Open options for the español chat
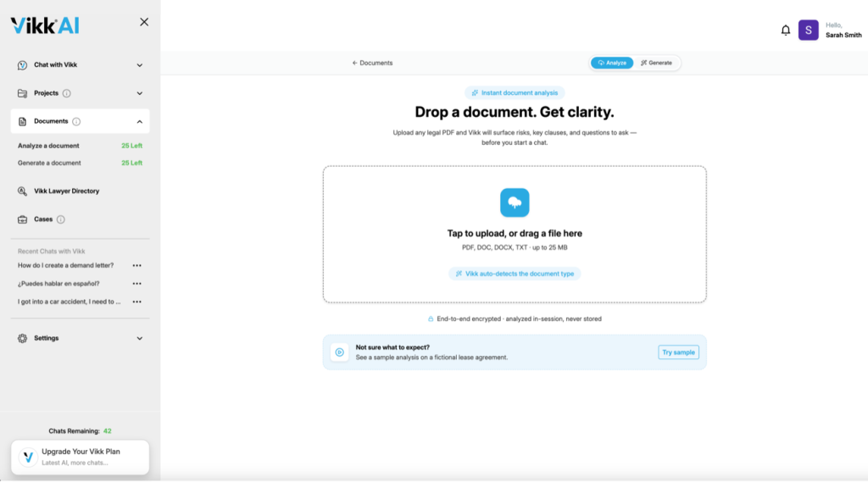 136,284
